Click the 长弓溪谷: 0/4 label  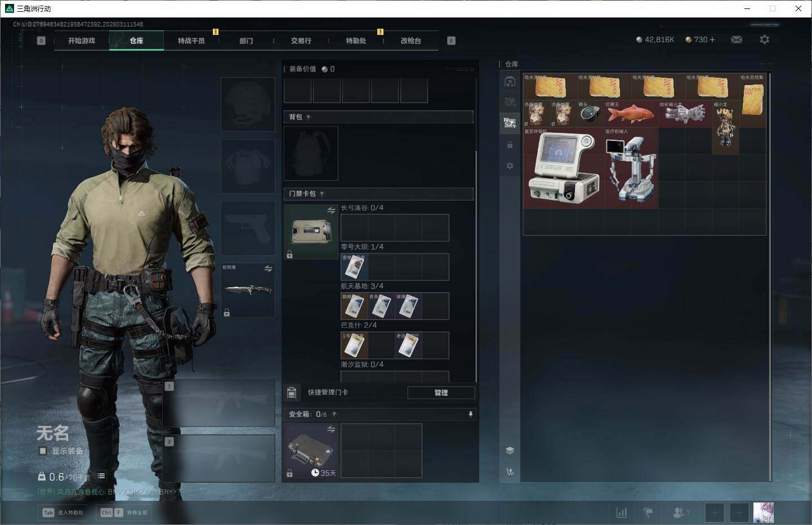(362, 208)
